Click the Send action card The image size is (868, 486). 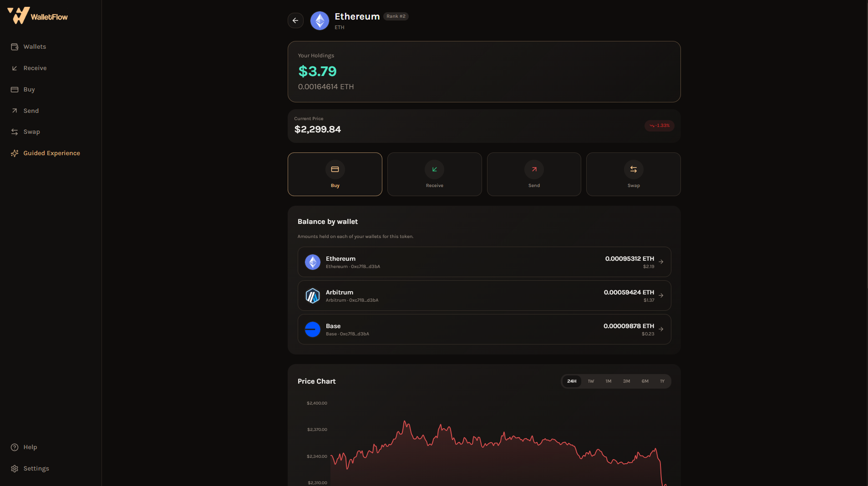point(534,174)
